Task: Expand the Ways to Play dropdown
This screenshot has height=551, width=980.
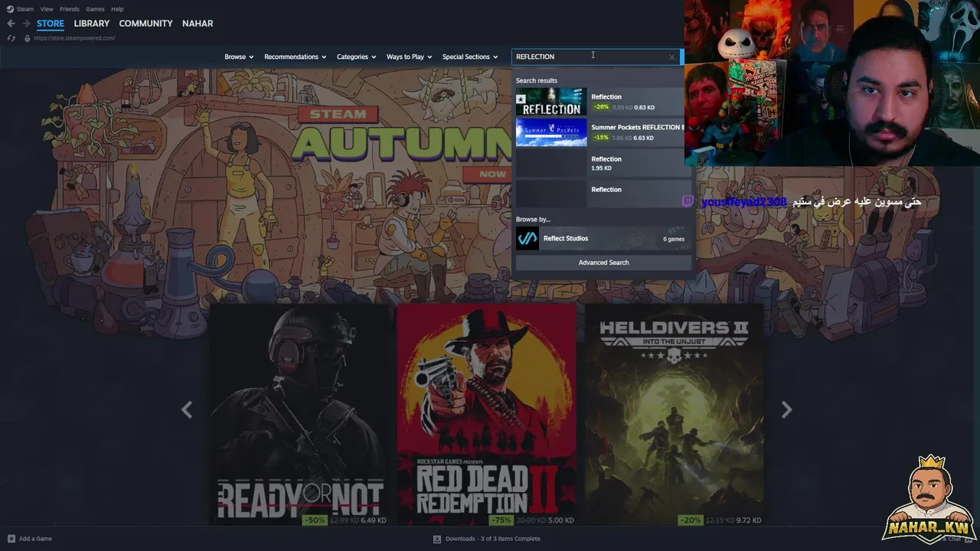Action: (x=409, y=57)
